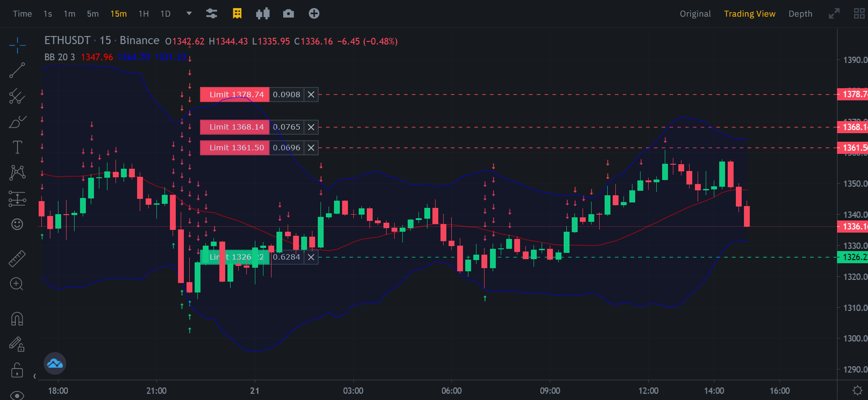This screenshot has height=400, width=868.
Task: Select the 1H time interval
Action: point(144,14)
